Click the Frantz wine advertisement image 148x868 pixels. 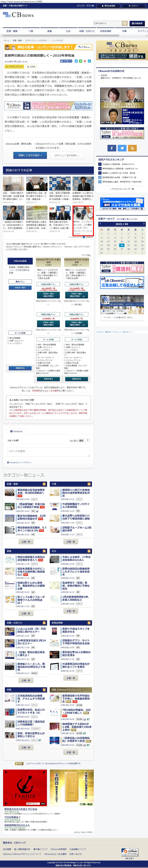[25, 788]
